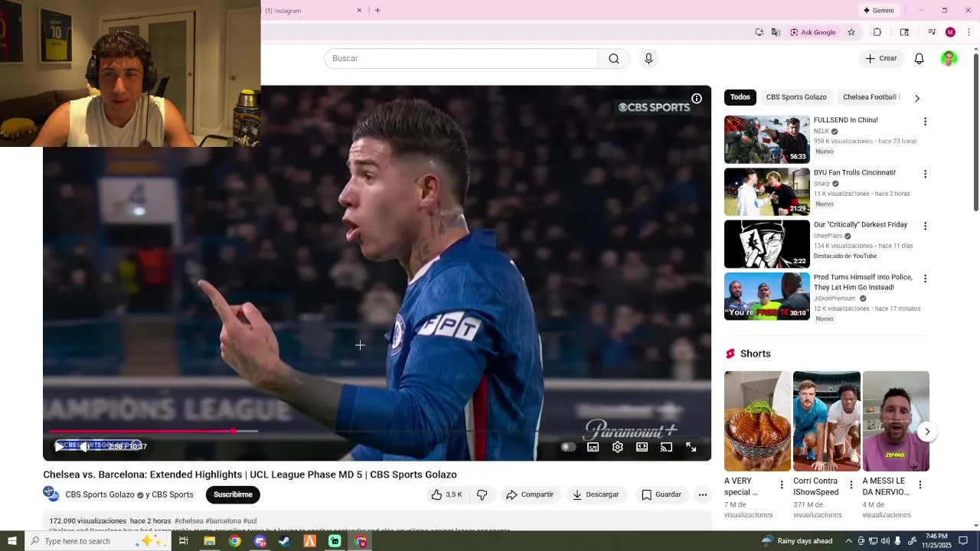This screenshot has width=980, height=551.
Task: Click the Crear button
Action: [x=881, y=59]
